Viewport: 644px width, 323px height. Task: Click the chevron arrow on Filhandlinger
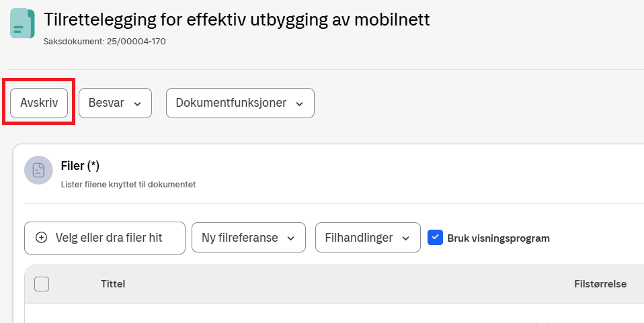click(x=406, y=238)
